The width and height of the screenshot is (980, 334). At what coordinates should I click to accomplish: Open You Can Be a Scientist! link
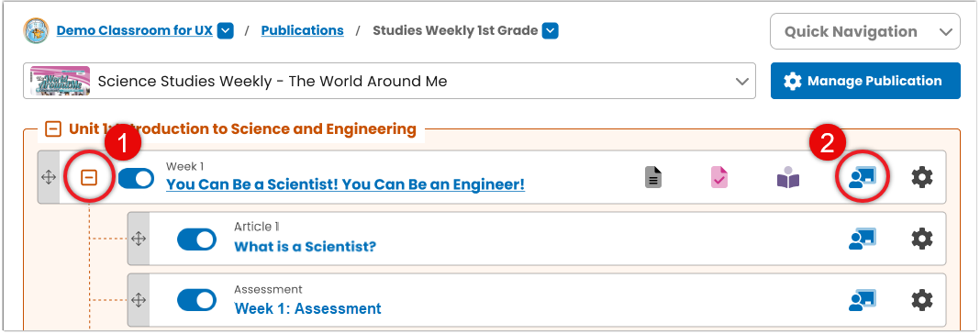tap(345, 185)
